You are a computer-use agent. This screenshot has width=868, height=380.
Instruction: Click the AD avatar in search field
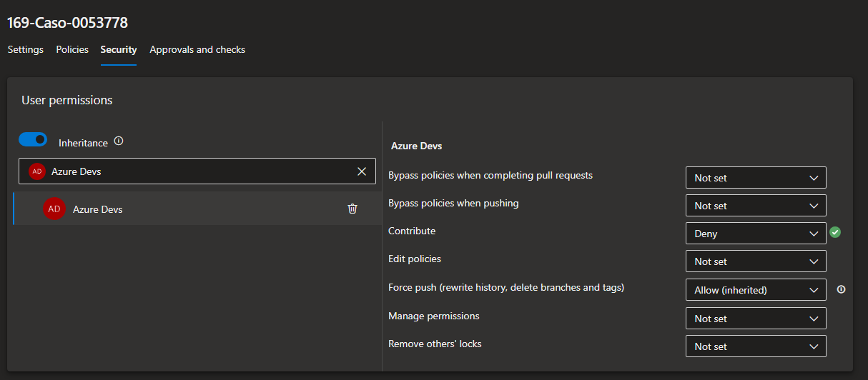point(37,171)
